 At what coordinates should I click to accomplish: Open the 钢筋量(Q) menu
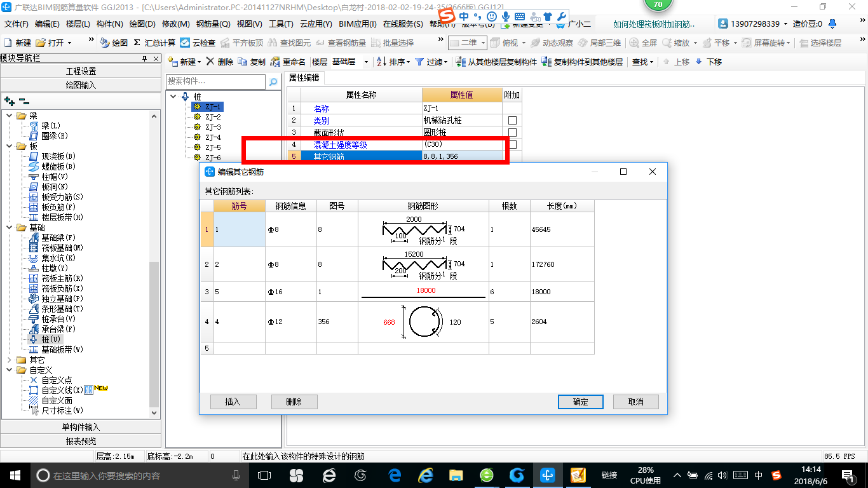[213, 24]
